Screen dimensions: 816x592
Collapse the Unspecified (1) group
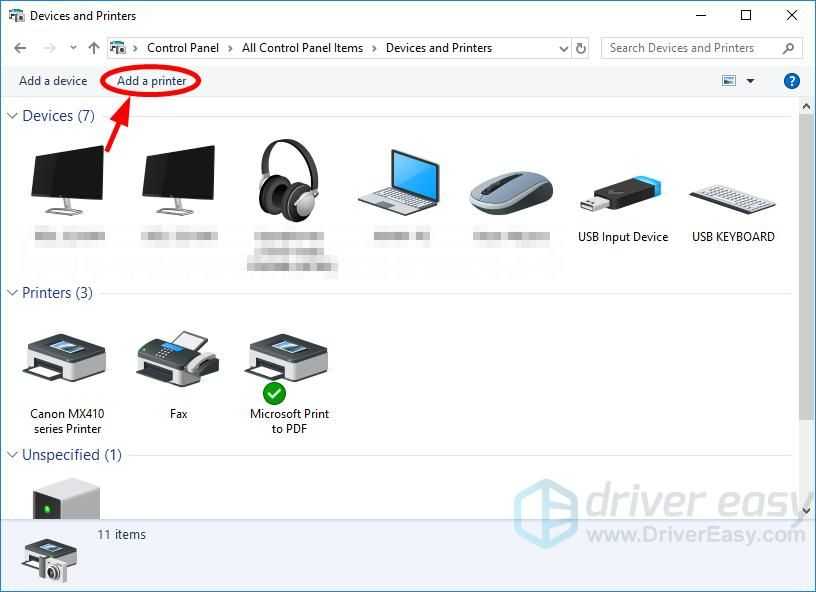12,455
